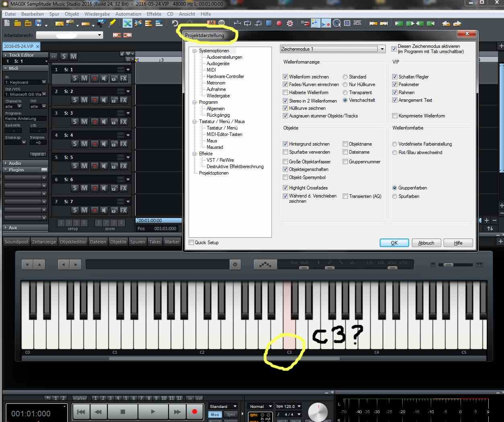Screen dimensions: 504x422
Task: Open the red settings gear in top toolbar
Action: [x=290, y=23]
